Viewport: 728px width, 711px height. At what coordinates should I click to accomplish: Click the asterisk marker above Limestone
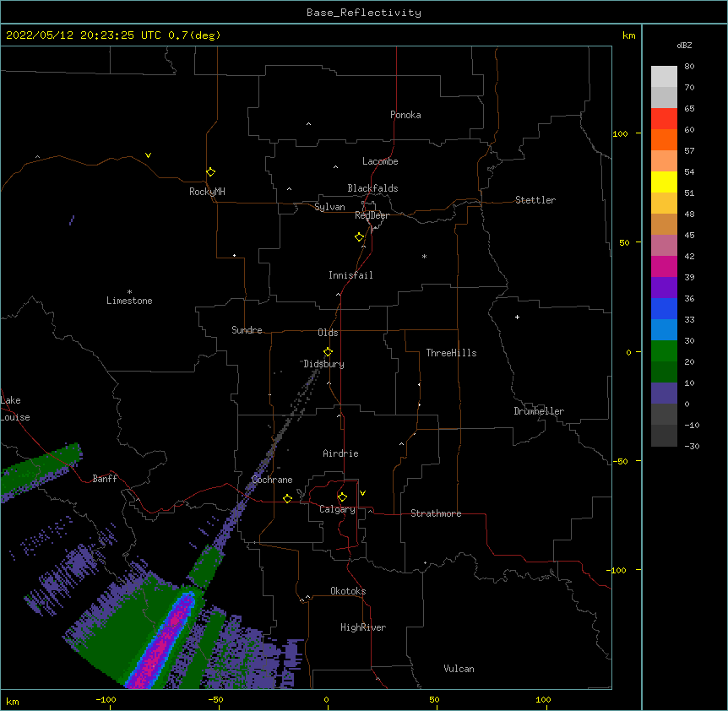[129, 291]
